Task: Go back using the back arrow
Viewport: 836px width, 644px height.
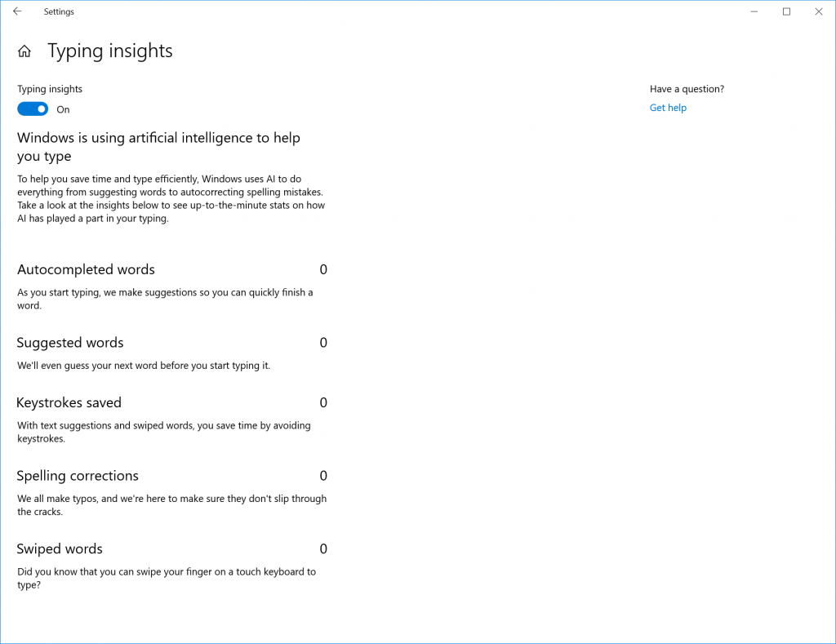Action: (17, 11)
